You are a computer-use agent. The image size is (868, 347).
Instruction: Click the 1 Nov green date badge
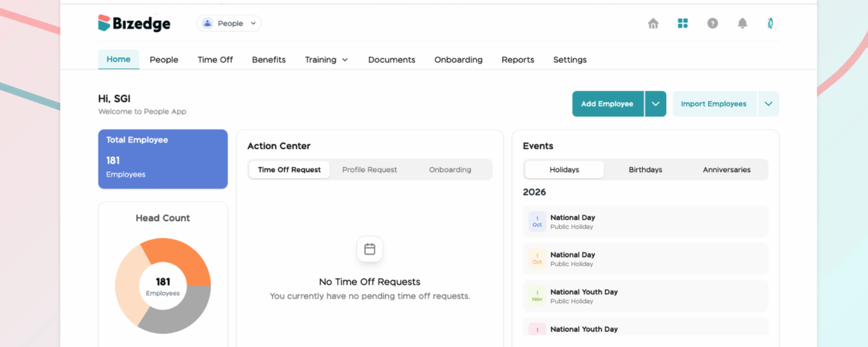537,296
